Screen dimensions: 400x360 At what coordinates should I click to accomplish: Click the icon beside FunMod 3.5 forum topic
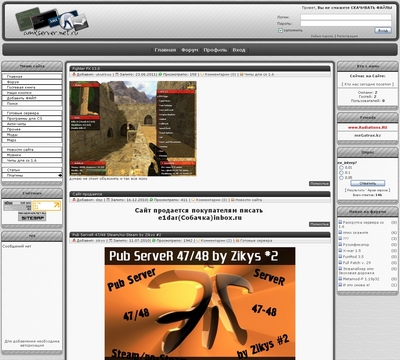(x=340, y=256)
